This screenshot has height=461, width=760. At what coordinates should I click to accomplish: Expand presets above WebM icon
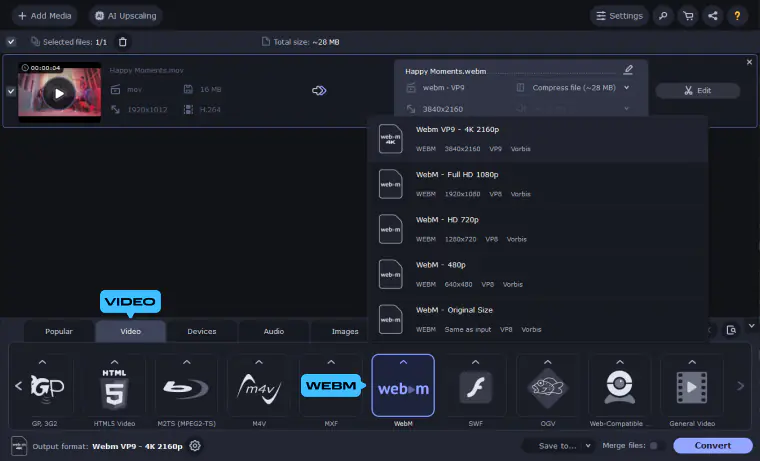403,362
